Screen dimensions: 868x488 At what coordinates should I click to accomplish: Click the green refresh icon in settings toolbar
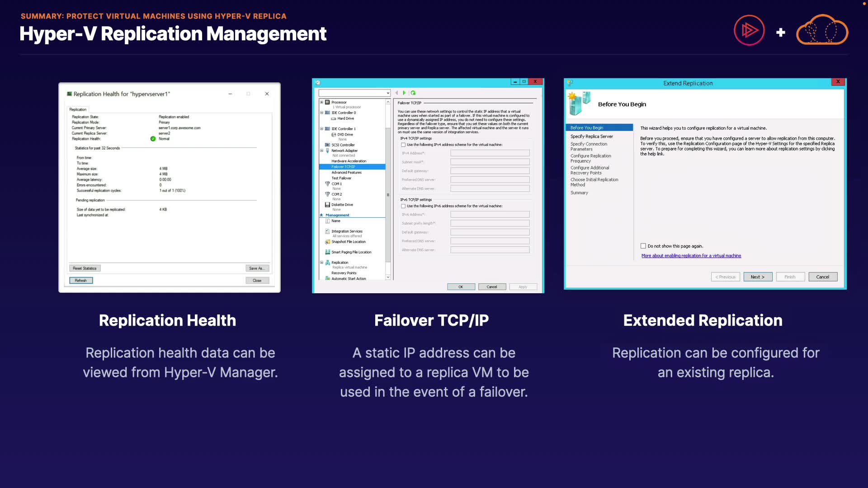pyautogui.click(x=413, y=93)
